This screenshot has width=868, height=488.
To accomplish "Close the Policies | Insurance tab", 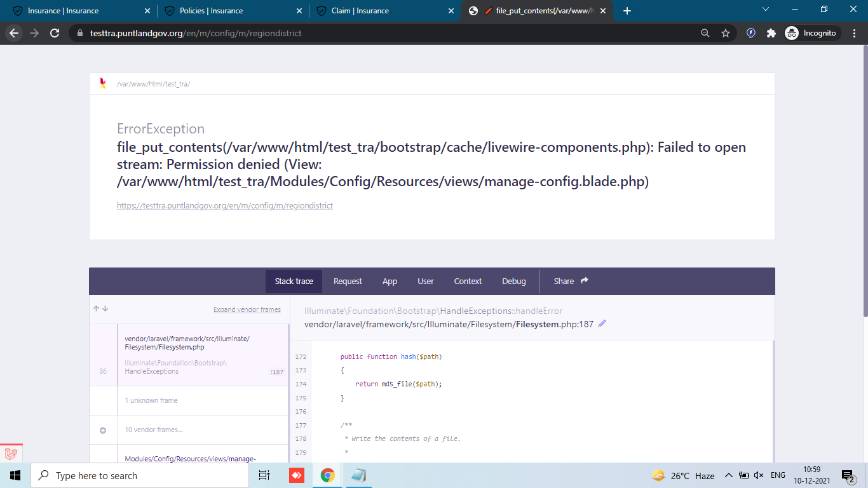I will (299, 11).
